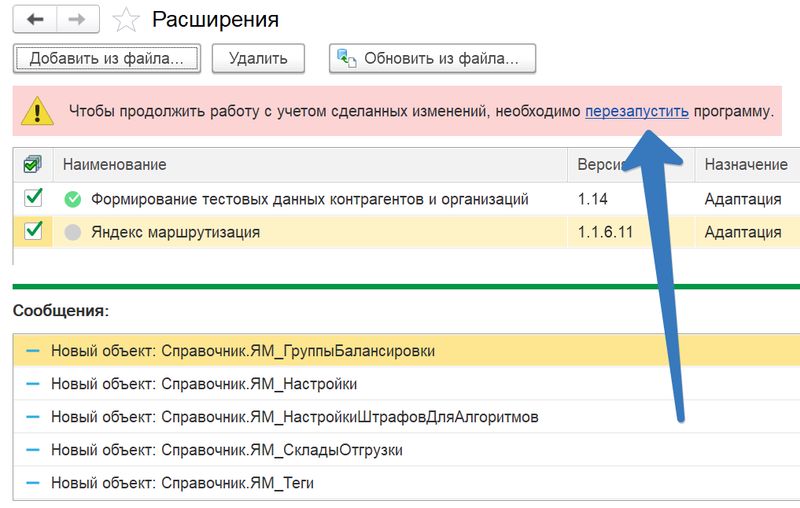Click dash icon beside ЯМ_СкладыОтгрузки message
Image resolution: width=800 pixels, height=508 pixels.
click(33, 450)
